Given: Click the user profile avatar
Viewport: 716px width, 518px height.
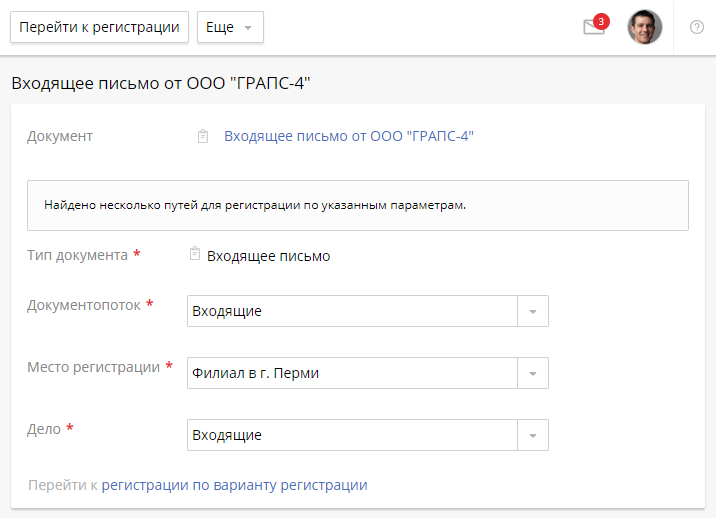Looking at the screenshot, I should point(644,27).
